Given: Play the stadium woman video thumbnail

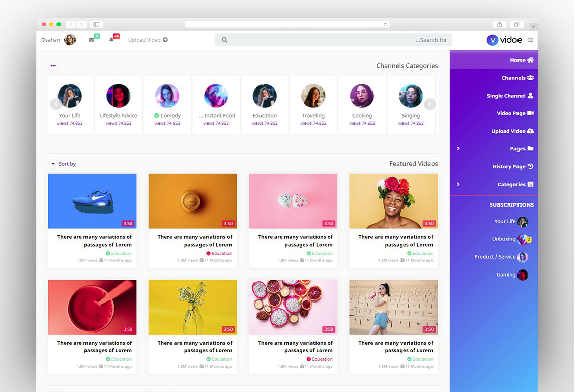Looking at the screenshot, I should [393, 307].
